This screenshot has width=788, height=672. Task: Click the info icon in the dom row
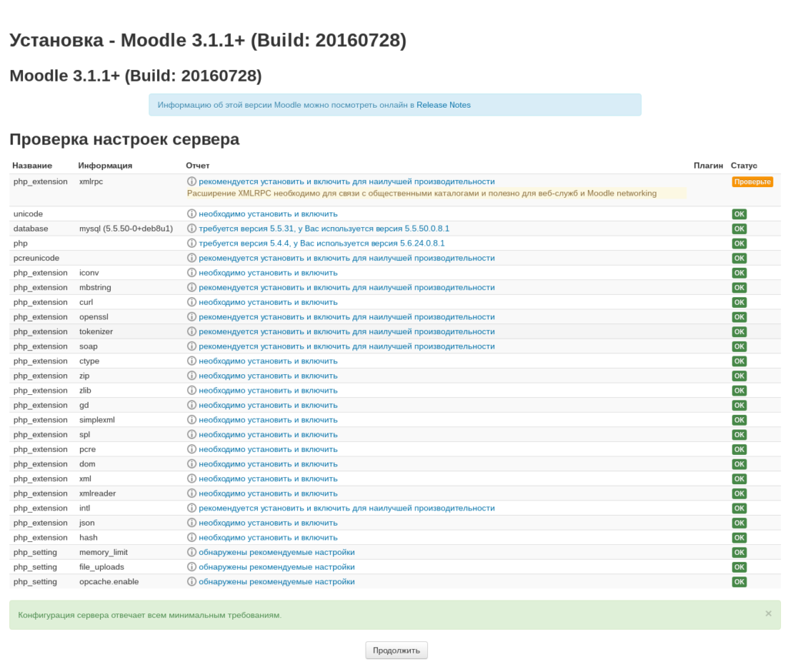tap(192, 463)
